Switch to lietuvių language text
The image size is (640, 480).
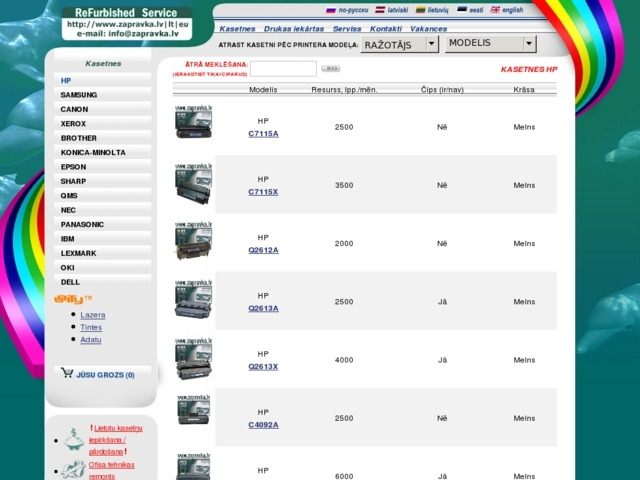click(438, 10)
